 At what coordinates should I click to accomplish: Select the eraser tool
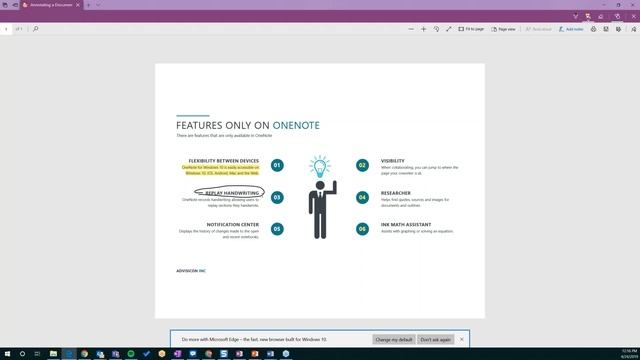[x=601, y=16]
